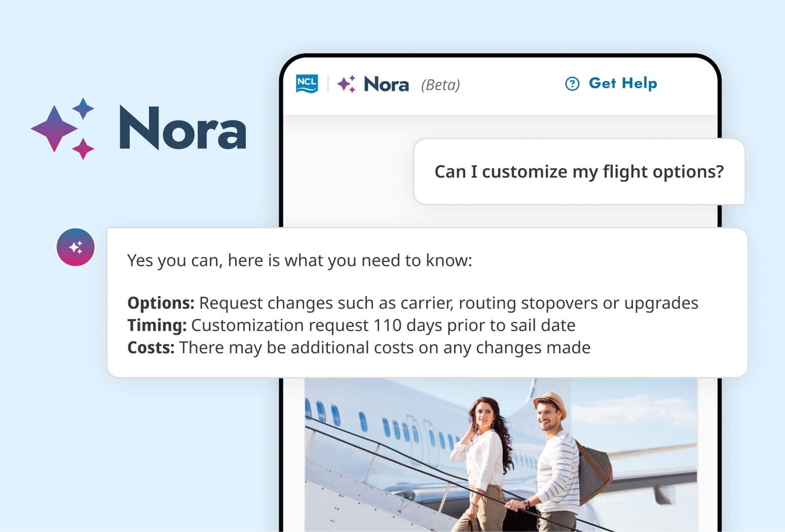Click the bold Options heading
The image size is (785, 532).
click(161, 303)
